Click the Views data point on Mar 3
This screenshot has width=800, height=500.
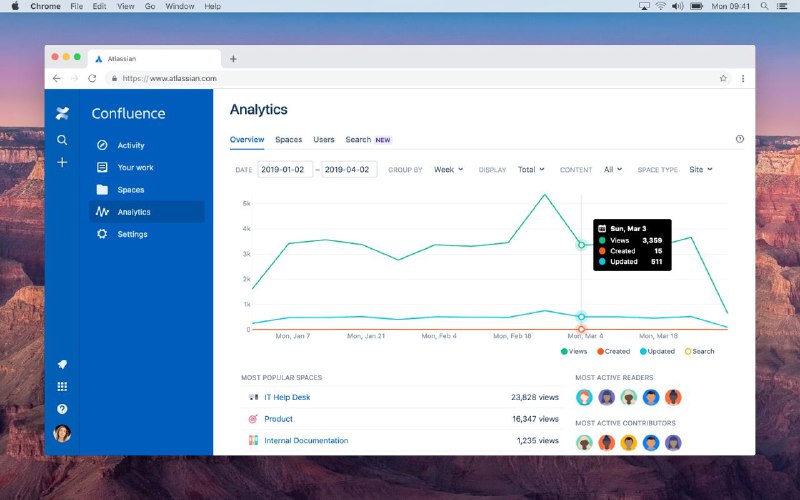tap(581, 245)
